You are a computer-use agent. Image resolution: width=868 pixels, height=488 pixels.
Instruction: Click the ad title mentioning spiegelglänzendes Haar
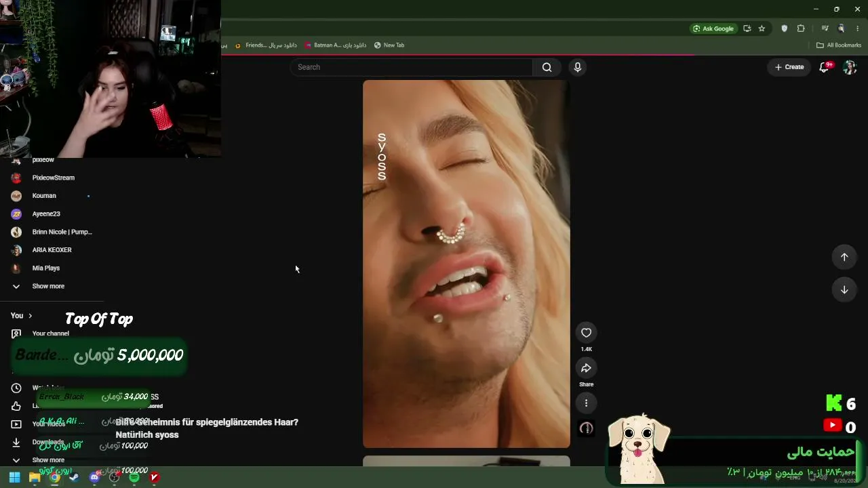[207, 428]
